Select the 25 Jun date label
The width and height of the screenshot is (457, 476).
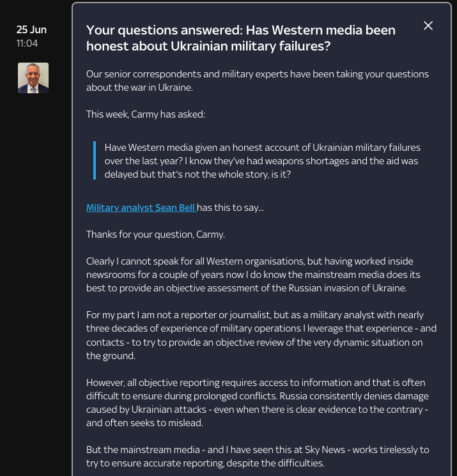[x=31, y=29]
